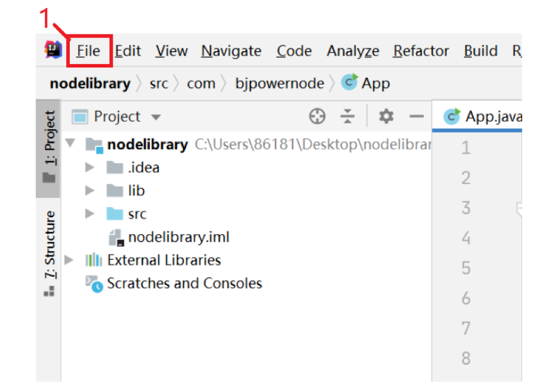
Task: Open the Edit menu
Action: (128, 51)
